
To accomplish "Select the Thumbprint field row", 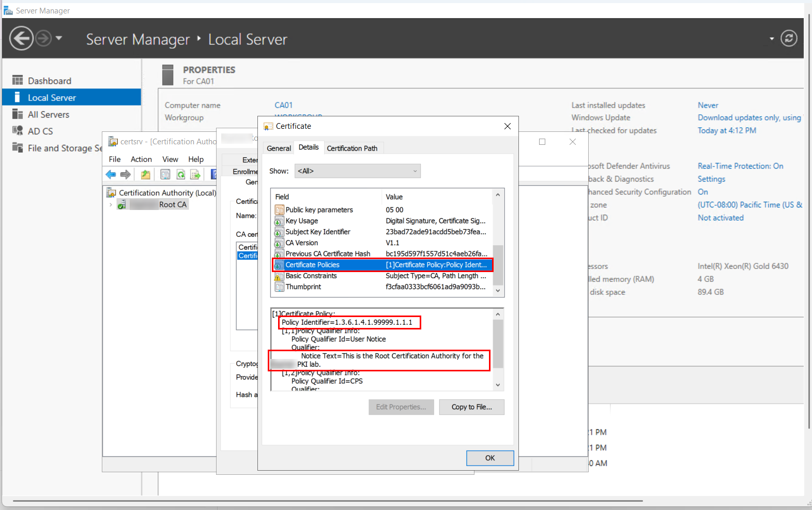I will pos(382,287).
